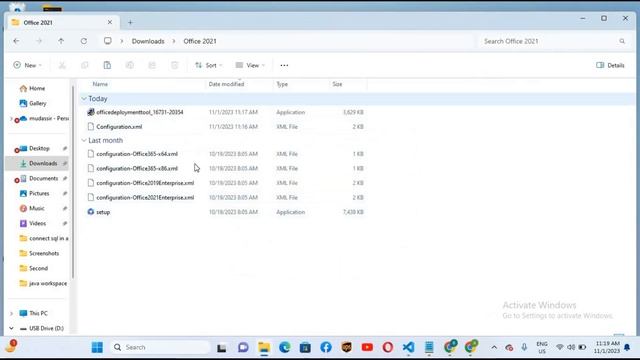The height and width of the screenshot is (360, 640).
Task: Close the Office 2021 tab
Action: coord(110,22)
